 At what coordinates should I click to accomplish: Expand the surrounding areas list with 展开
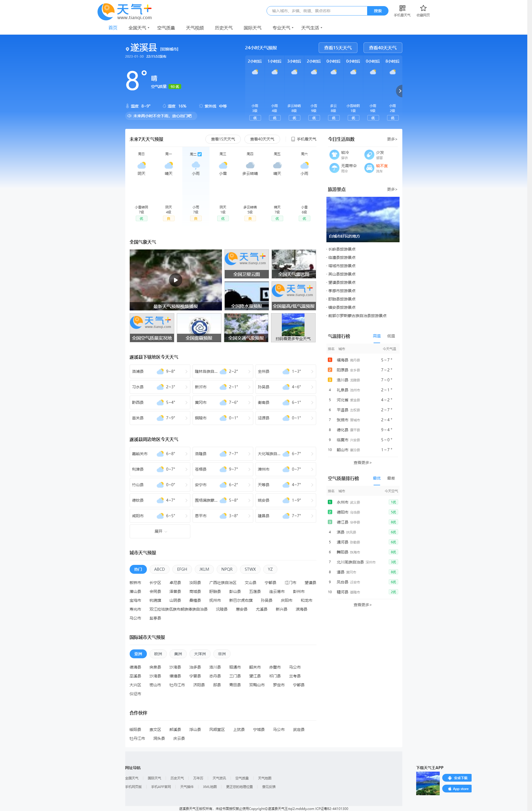tap(160, 531)
